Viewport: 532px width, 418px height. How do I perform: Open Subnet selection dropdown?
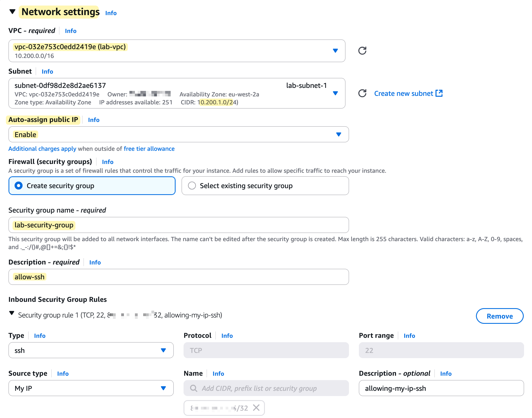click(x=335, y=93)
